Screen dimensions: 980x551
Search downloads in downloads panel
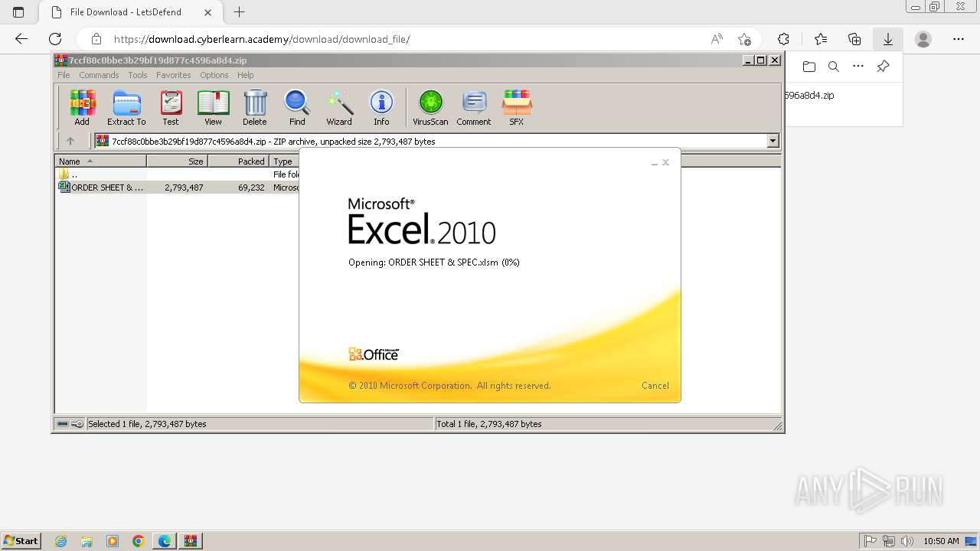click(x=834, y=67)
